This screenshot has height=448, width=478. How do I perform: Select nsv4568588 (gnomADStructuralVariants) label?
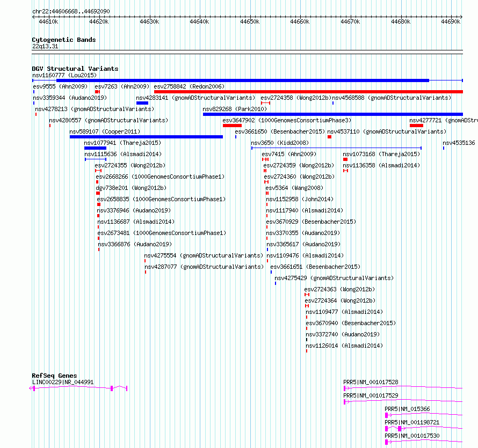pyautogui.click(x=392, y=98)
